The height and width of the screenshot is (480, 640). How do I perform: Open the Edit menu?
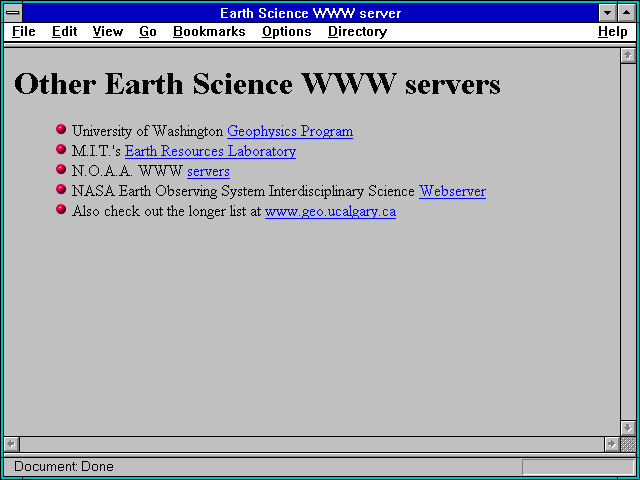64,32
